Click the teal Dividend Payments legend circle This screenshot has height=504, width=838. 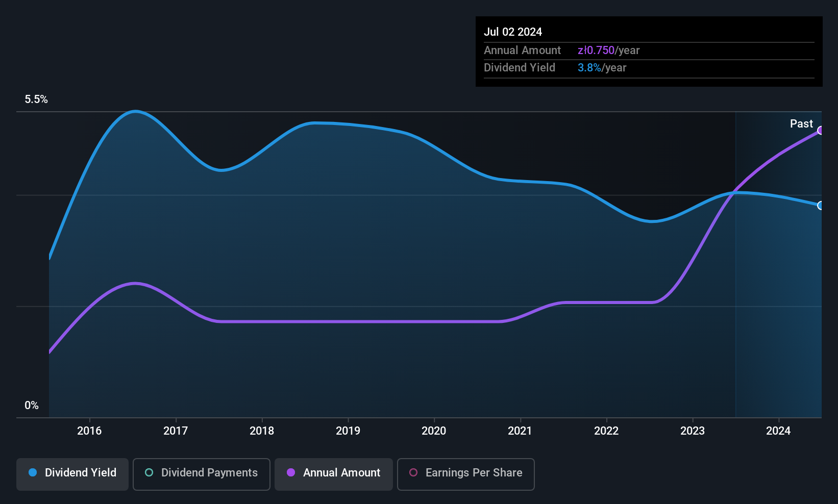[x=149, y=472]
